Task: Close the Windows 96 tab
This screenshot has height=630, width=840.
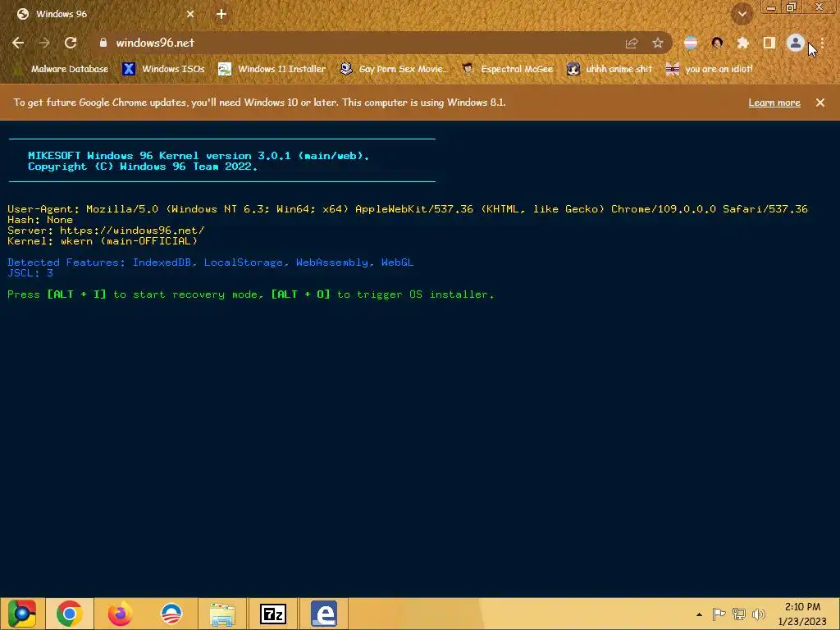Action: click(190, 14)
